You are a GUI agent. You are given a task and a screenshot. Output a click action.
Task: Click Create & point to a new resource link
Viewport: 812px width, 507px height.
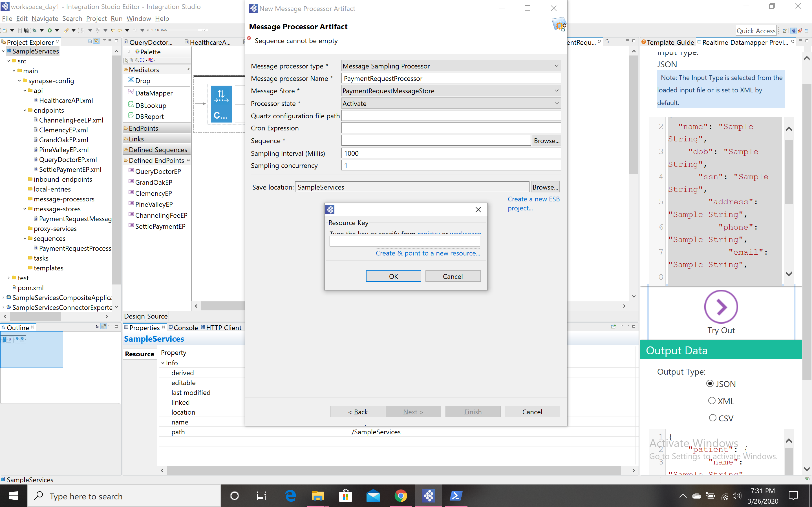tap(427, 253)
